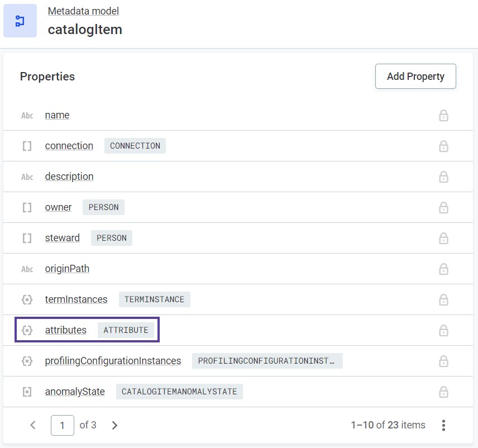
Task: Click the object type icon beside termInstances
Action: (27, 300)
